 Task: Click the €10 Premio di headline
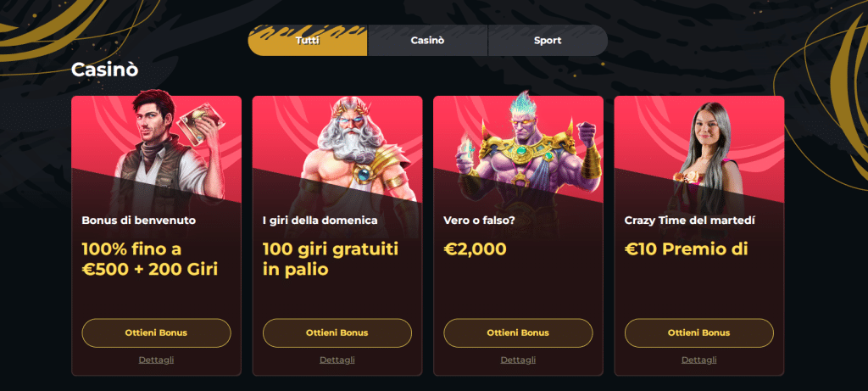click(687, 249)
